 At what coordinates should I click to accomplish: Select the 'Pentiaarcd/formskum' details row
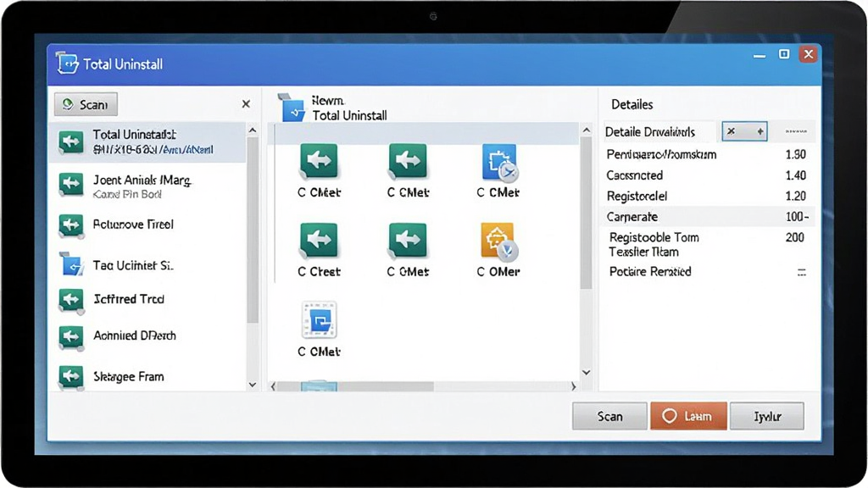tap(708, 154)
